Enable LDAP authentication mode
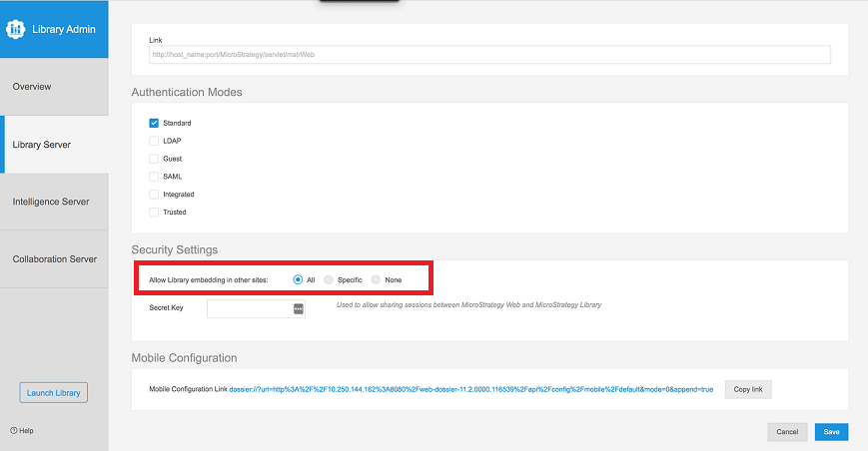The image size is (868, 451). 154,141
